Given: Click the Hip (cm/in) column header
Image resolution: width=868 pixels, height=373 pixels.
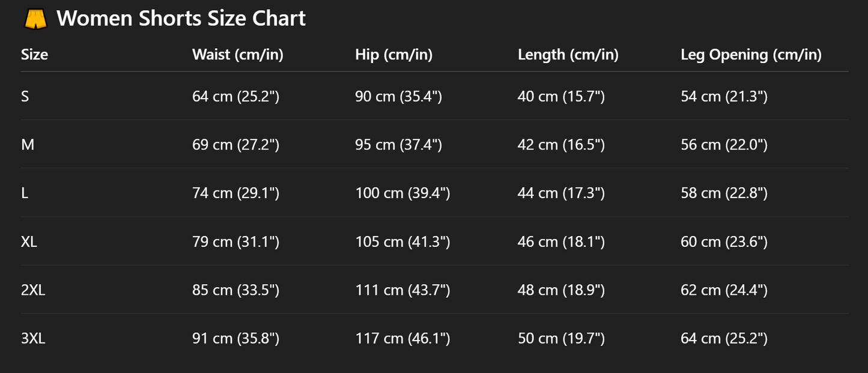Looking at the screenshot, I should [x=394, y=55].
